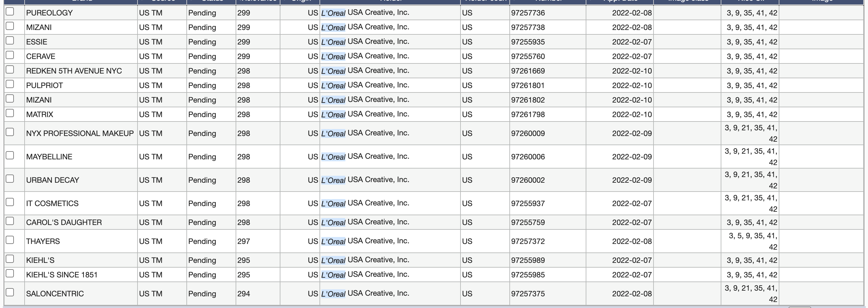Click application number 97257738 for MIZANI
The height and width of the screenshot is (308, 868).
[x=528, y=27]
